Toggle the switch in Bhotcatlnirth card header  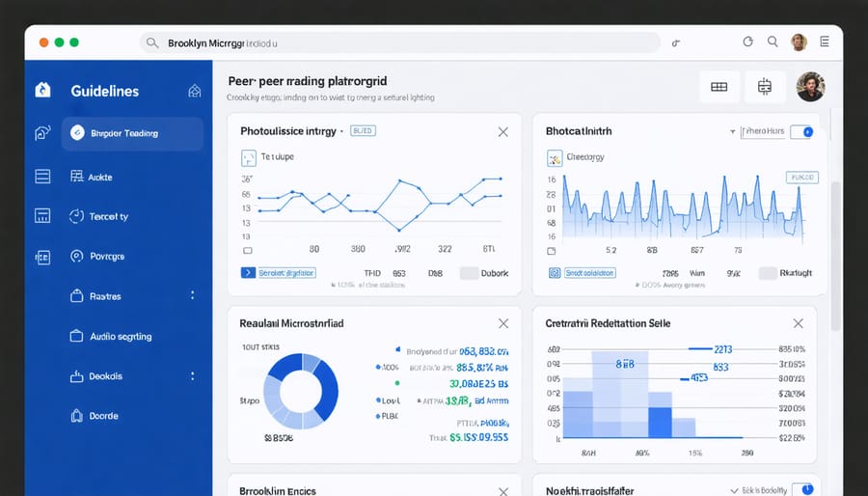(x=802, y=131)
